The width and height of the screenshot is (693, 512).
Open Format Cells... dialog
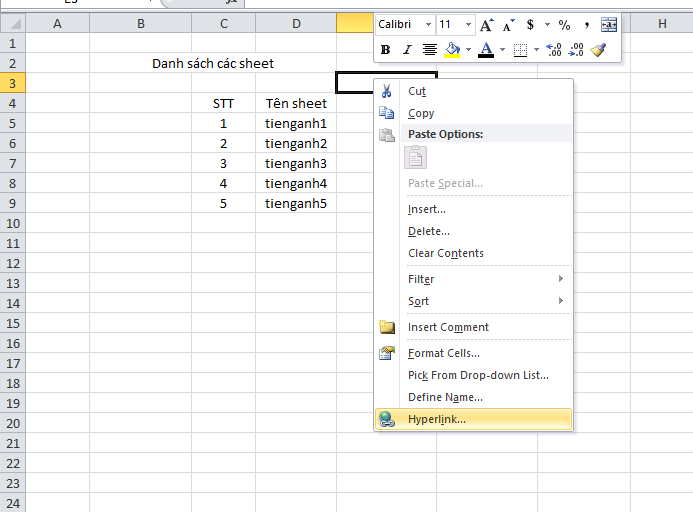point(473,353)
